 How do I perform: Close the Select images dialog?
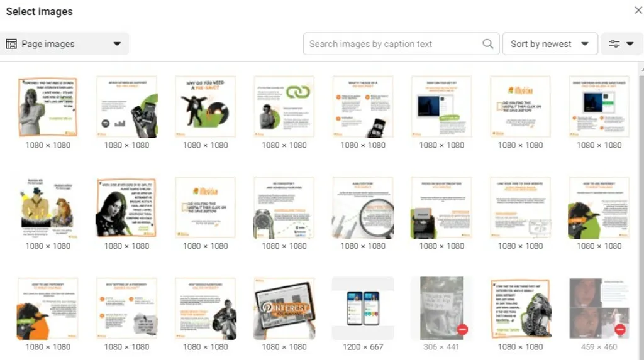638,10
